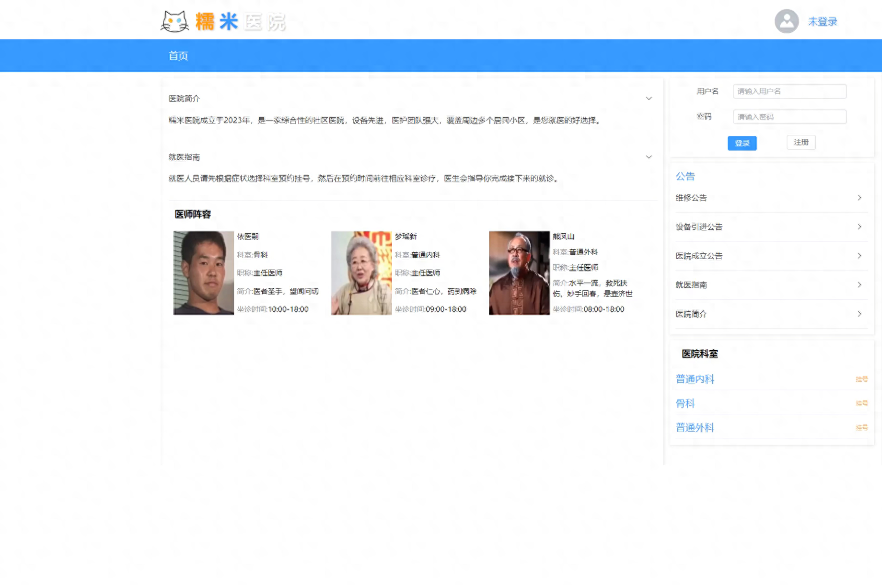Click the photo of doctor 熊凤山
The image size is (882, 588).
tap(519, 273)
